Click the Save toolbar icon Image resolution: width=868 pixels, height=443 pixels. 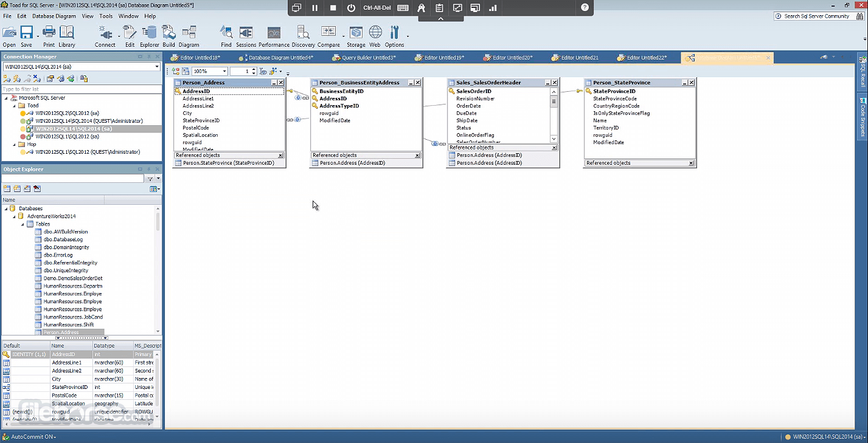26,36
